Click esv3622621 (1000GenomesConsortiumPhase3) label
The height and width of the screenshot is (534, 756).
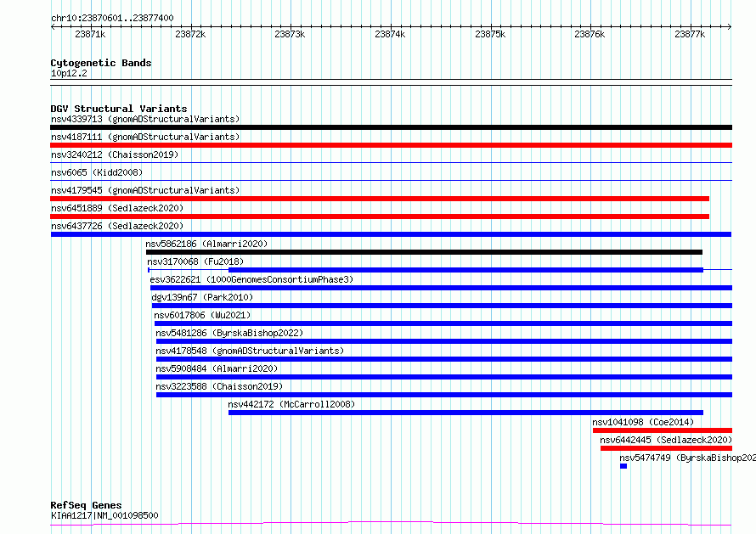tap(251, 279)
